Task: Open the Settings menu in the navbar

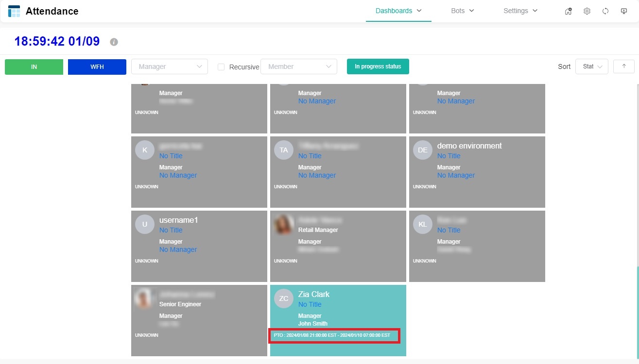Action: coord(520,11)
